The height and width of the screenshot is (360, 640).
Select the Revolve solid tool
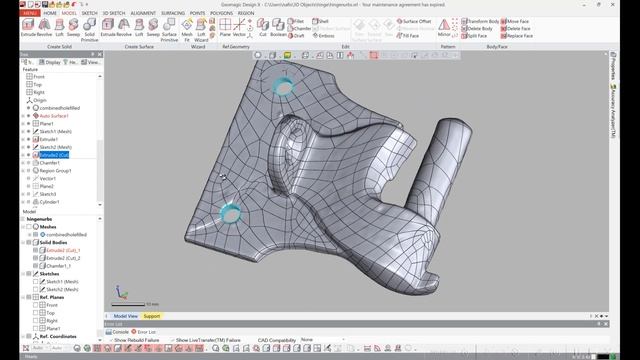tap(44, 28)
